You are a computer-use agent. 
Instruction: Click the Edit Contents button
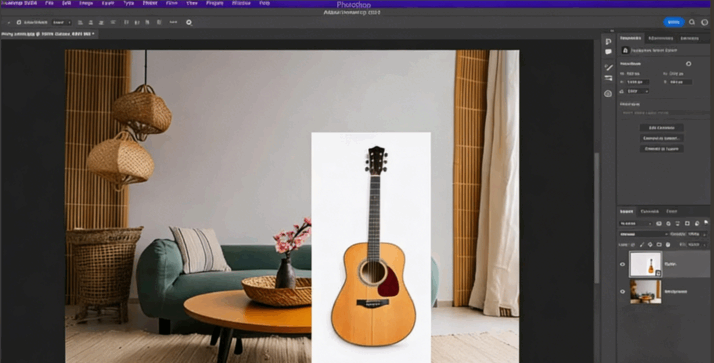coord(662,128)
